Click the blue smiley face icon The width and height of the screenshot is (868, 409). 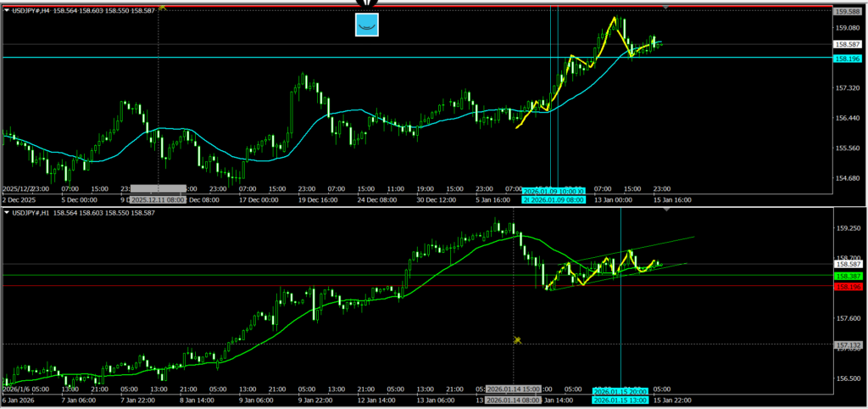tap(366, 25)
